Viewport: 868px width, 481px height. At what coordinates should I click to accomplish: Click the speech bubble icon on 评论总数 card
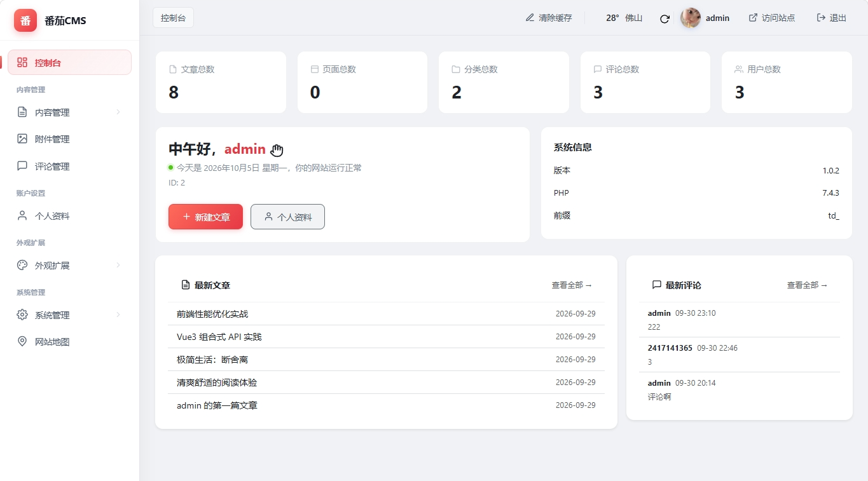pyautogui.click(x=598, y=69)
